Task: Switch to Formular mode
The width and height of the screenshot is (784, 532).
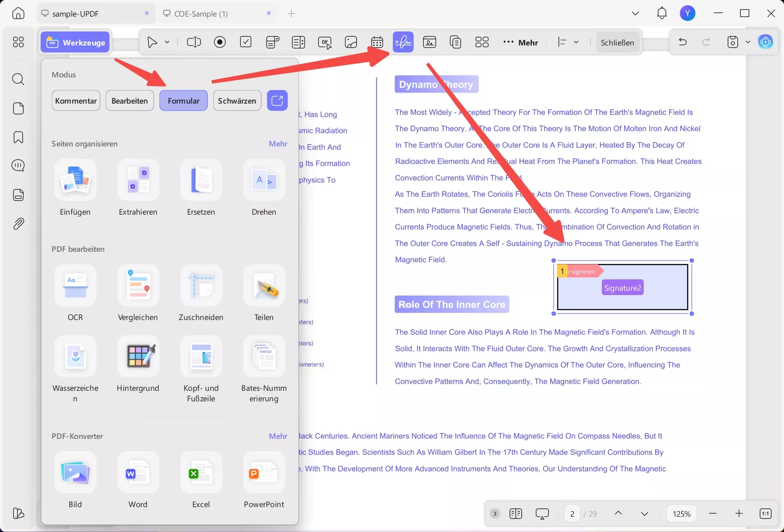Action: [184, 101]
